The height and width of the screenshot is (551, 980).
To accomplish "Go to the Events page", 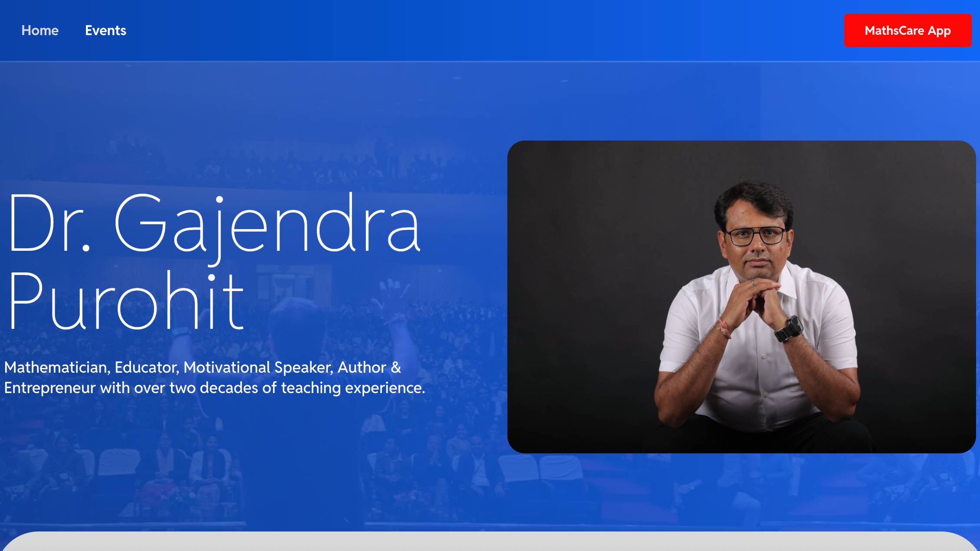I will (105, 30).
